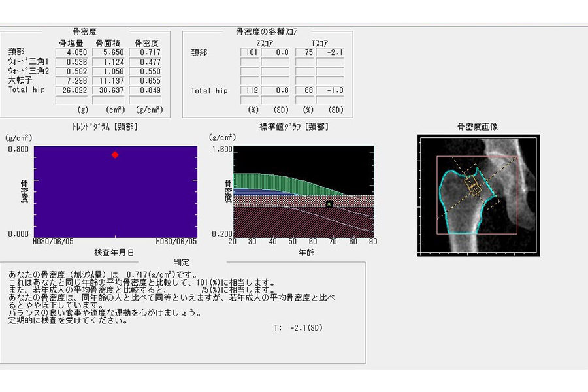Select ウォード三角1 骨塩量 value 0.536
Screen dimensions: 588x392
click(72, 62)
